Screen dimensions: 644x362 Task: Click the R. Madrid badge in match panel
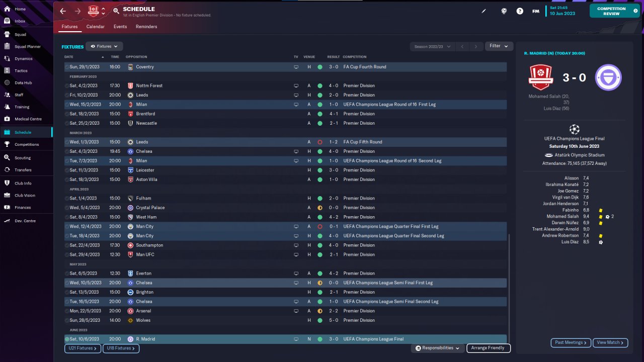click(608, 77)
